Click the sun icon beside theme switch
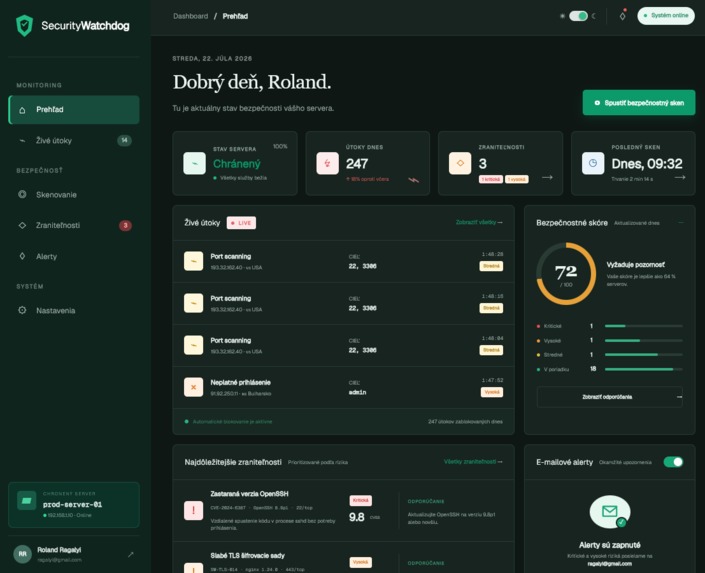 562,16
